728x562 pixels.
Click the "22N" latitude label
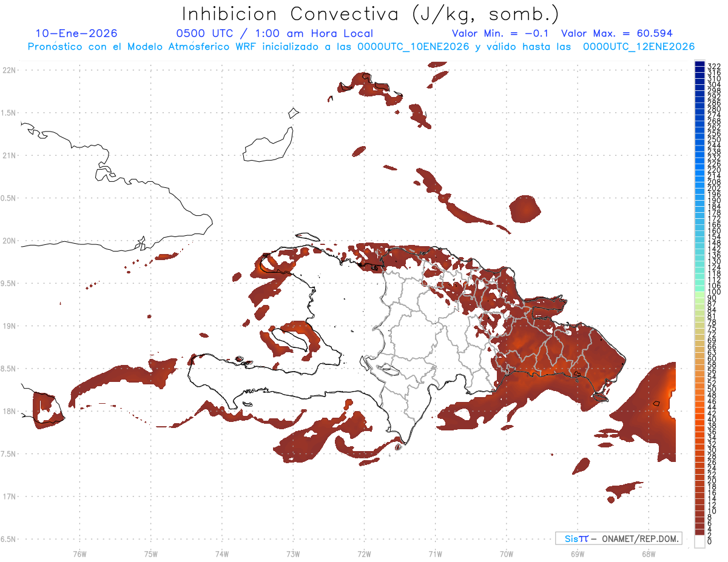coord(9,70)
